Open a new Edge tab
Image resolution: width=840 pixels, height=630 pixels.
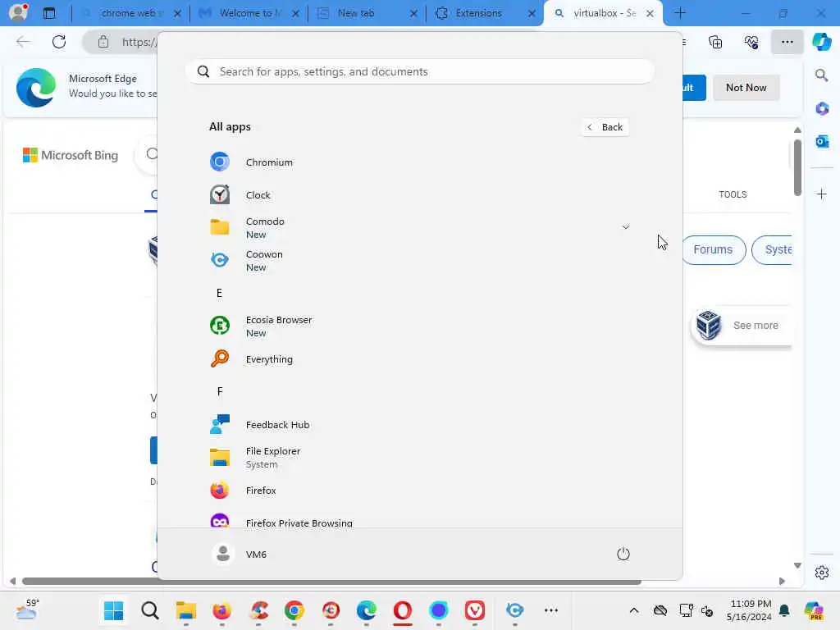[680, 13]
